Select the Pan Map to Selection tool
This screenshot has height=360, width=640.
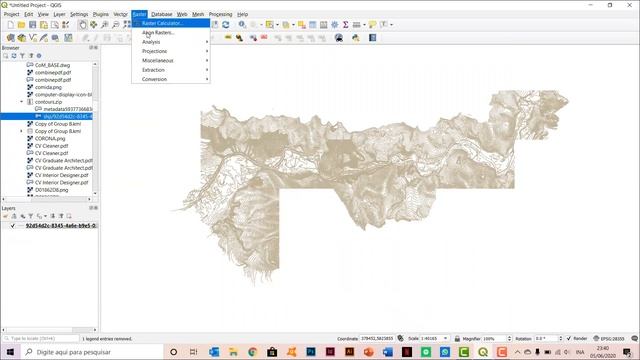point(93,25)
